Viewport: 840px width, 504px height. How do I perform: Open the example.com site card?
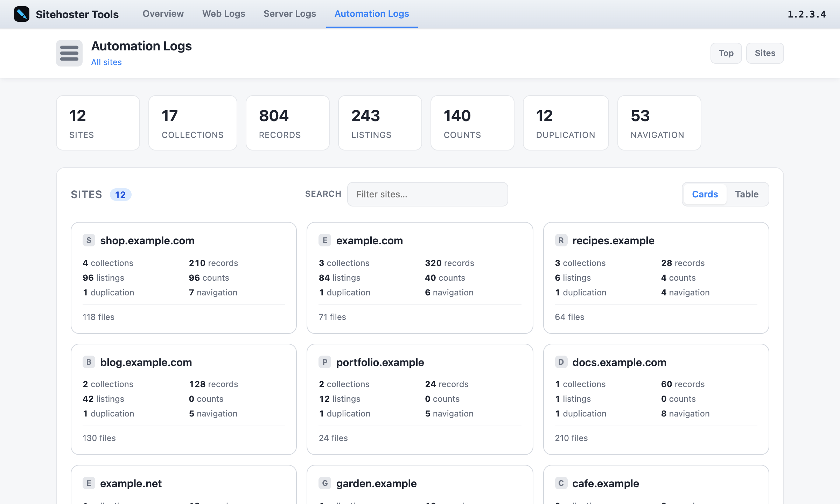click(x=420, y=278)
